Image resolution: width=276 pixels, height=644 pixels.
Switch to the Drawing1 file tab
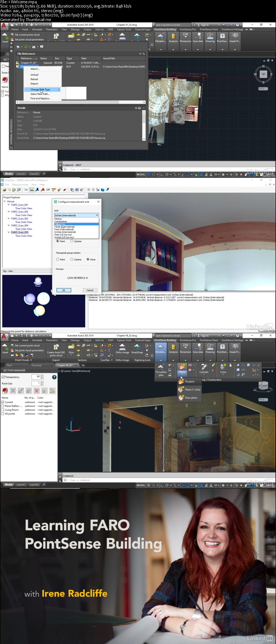(x=37, y=365)
